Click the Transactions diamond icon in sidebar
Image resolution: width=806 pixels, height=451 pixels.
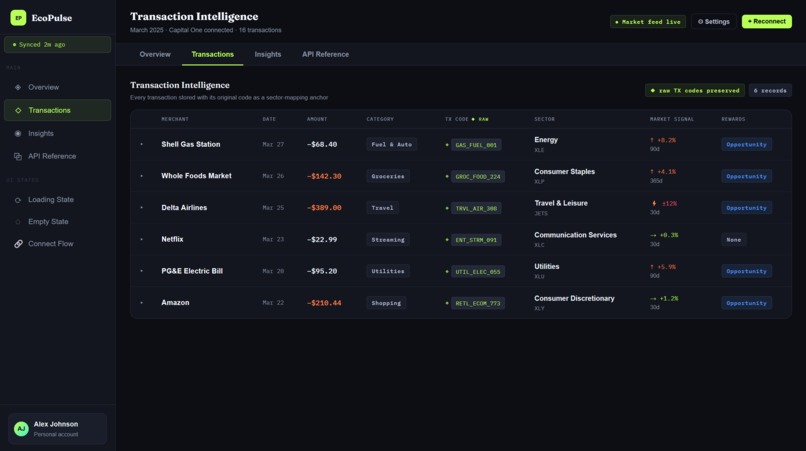(18, 111)
